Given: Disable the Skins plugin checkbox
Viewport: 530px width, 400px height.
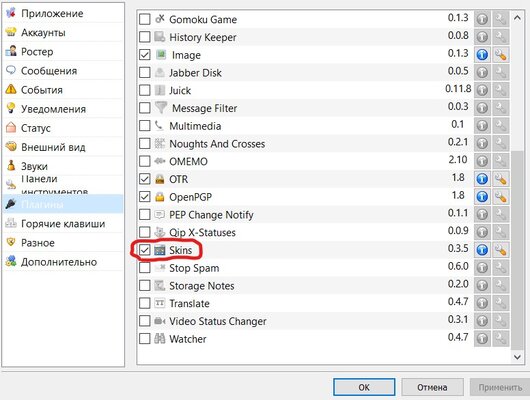Looking at the screenshot, I should (145, 250).
